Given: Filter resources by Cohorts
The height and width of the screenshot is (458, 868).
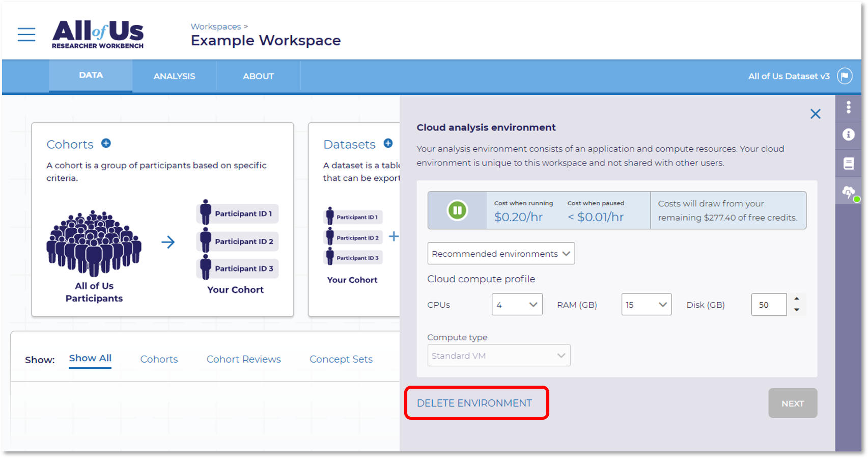Looking at the screenshot, I should 159,359.
